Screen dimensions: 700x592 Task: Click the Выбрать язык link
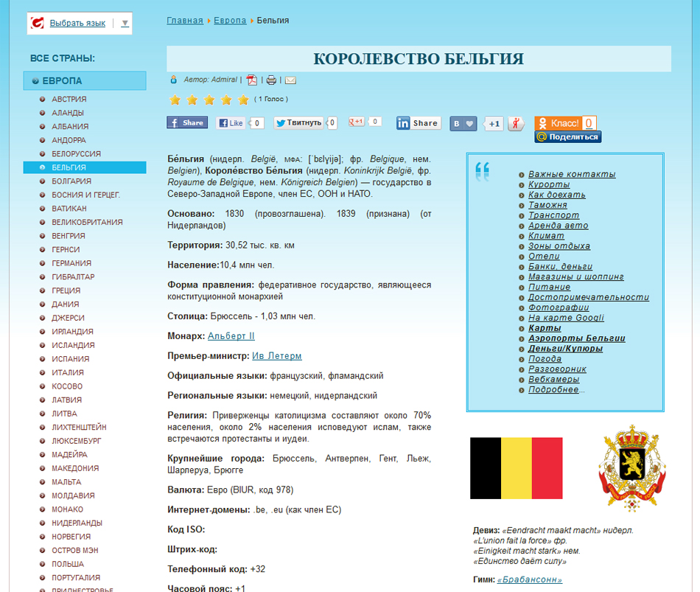point(77,24)
